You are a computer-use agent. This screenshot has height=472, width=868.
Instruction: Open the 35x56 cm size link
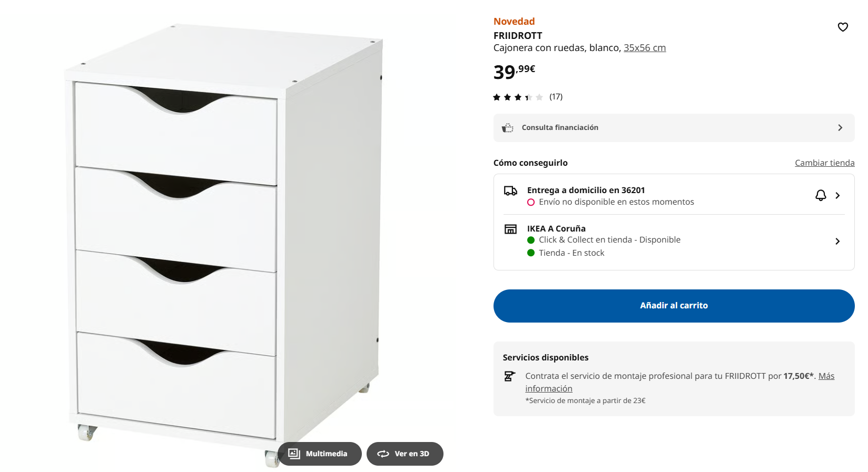point(645,48)
